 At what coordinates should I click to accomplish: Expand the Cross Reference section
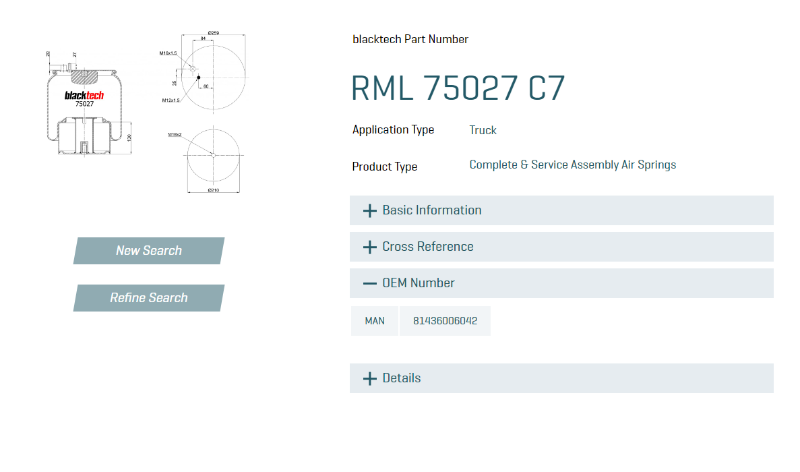click(562, 247)
